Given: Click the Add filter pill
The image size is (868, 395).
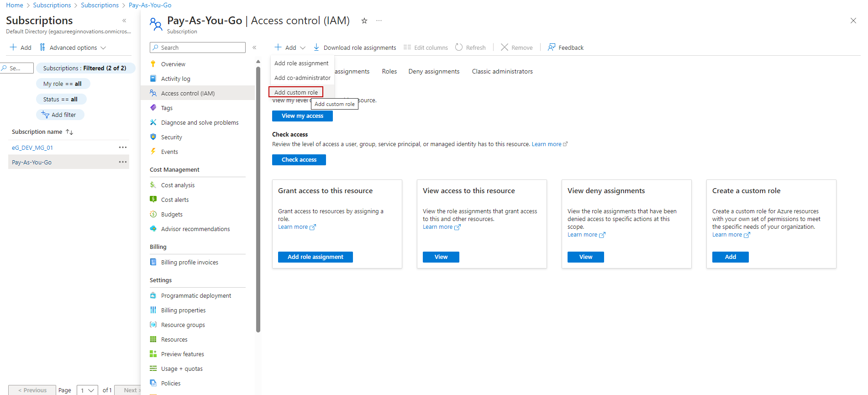Looking at the screenshot, I should point(60,115).
